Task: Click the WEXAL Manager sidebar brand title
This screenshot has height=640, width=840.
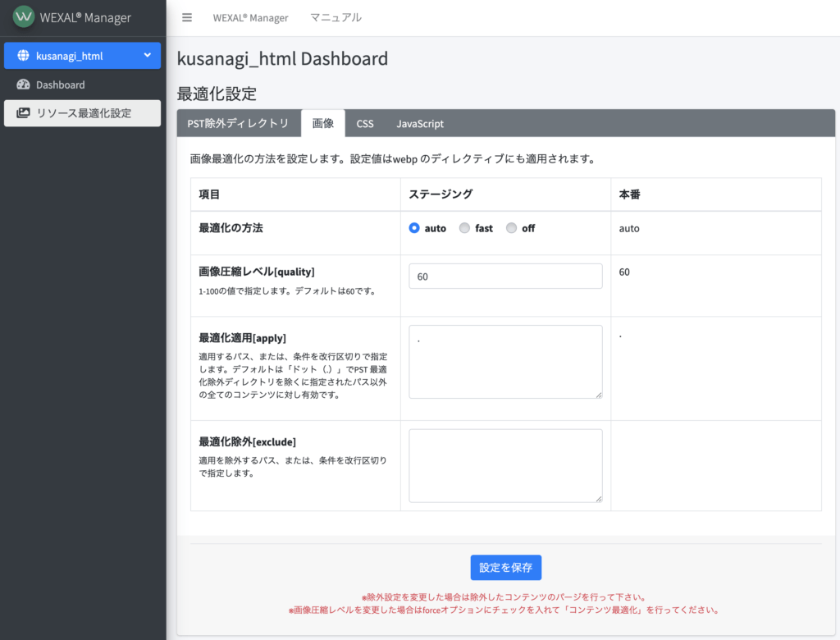Action: (x=85, y=18)
